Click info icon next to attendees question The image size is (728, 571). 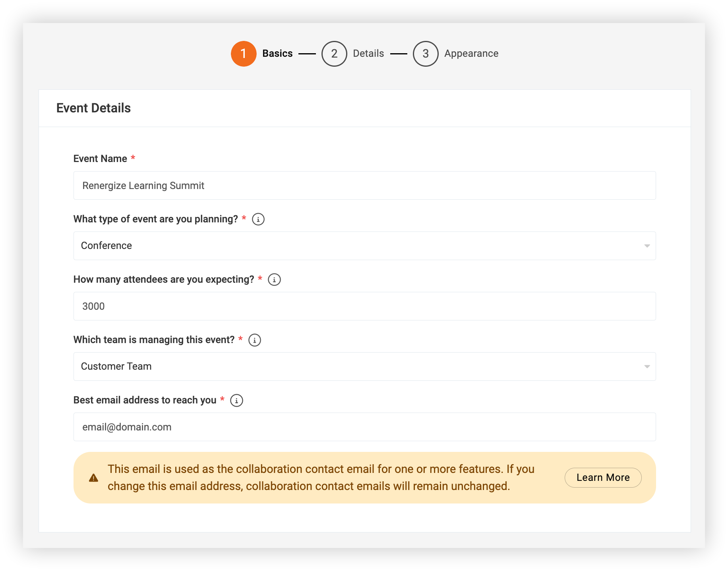[x=274, y=280]
